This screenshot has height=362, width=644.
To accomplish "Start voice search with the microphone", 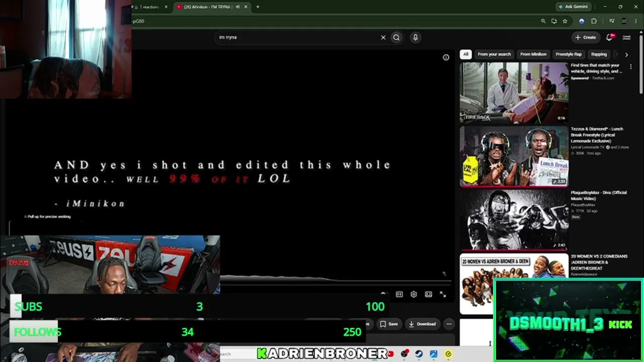I will pos(415,37).
